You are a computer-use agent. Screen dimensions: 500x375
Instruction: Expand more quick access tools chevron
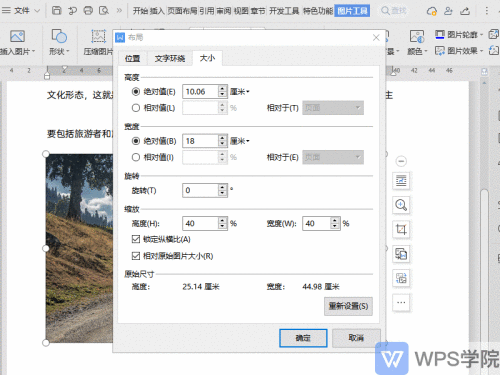119,11
